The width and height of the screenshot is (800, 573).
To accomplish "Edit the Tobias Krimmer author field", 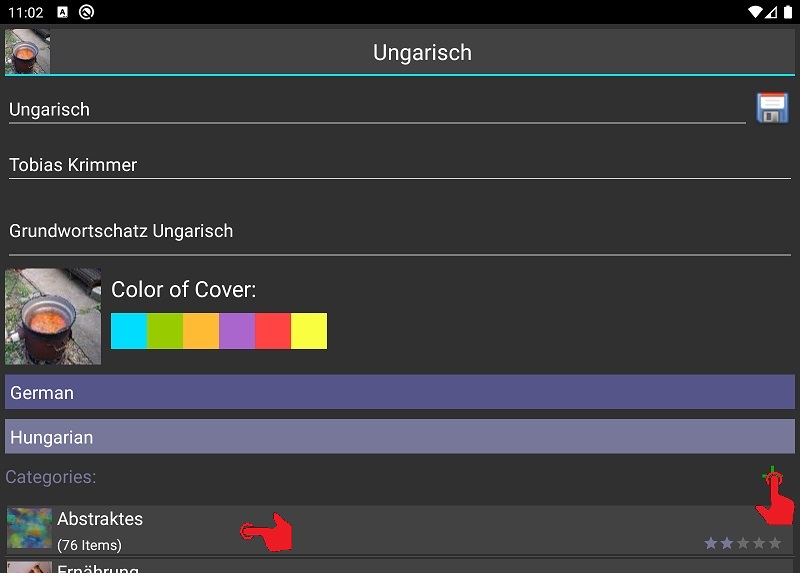I will (x=400, y=165).
